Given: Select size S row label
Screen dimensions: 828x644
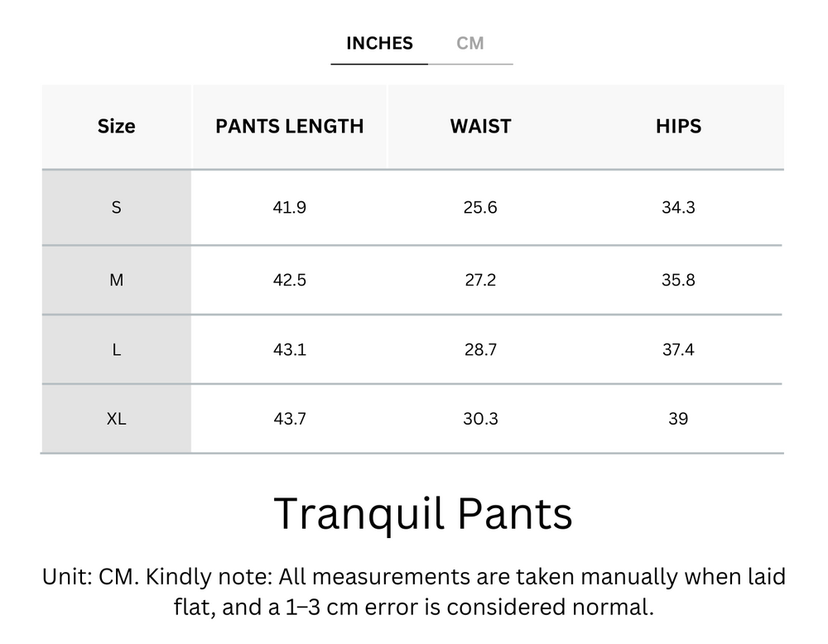Looking at the screenshot, I should [x=116, y=207].
